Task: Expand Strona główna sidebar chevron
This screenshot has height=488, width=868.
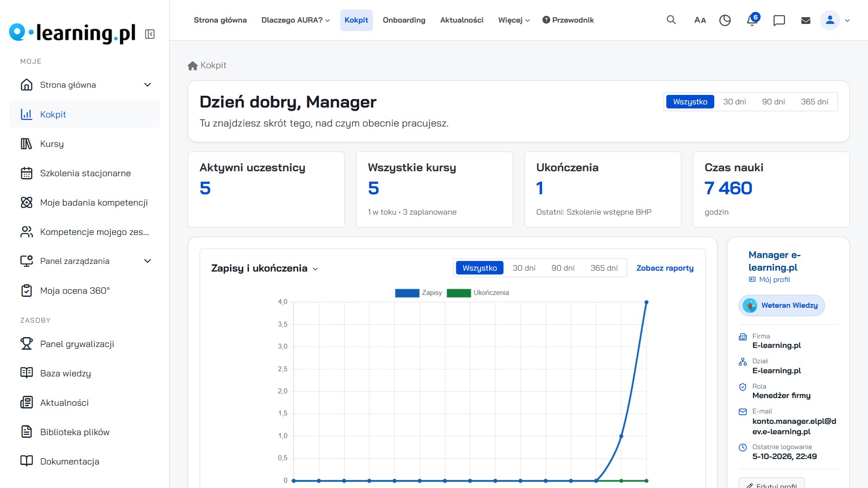Action: [x=147, y=85]
